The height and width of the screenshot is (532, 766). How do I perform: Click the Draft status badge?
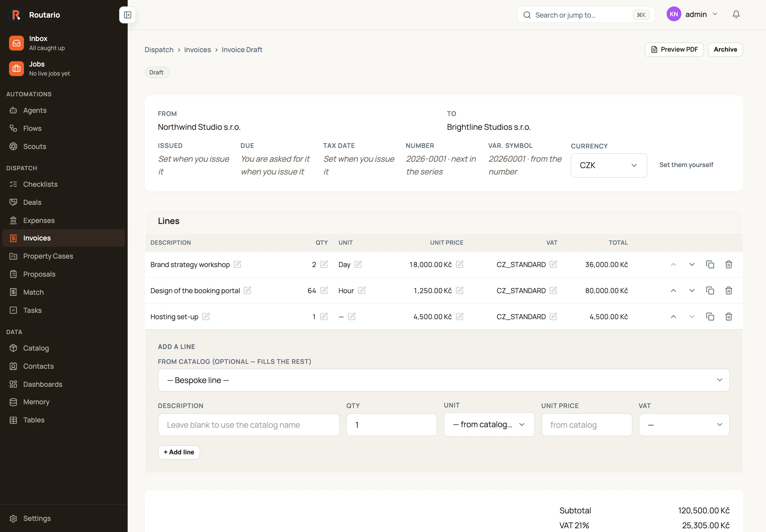pos(157,72)
